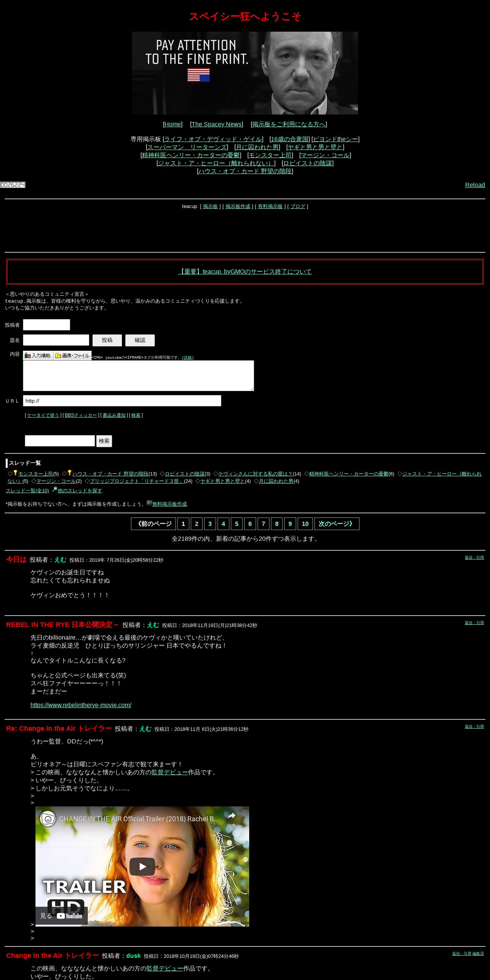Image resolution: width=490 pixels, height=980 pixels.
Task: Open 16歳の合衆国 board link
Action: pyautogui.click(x=290, y=139)
